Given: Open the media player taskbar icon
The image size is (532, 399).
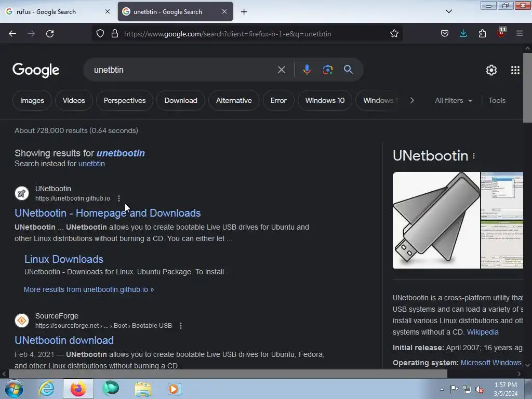Looking at the screenshot, I should (x=175, y=389).
